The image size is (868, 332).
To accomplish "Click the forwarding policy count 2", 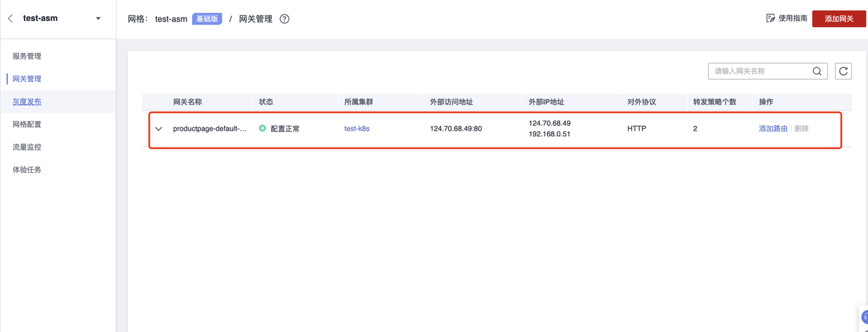I will pyautogui.click(x=695, y=129).
